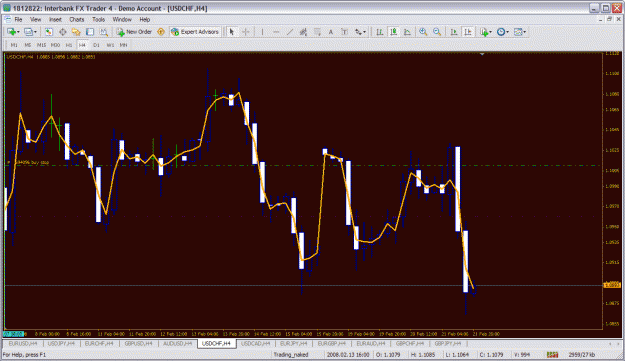Zoom out of the chart
Image resolution: width=625 pixels, height=361 pixels.
(x=437, y=32)
